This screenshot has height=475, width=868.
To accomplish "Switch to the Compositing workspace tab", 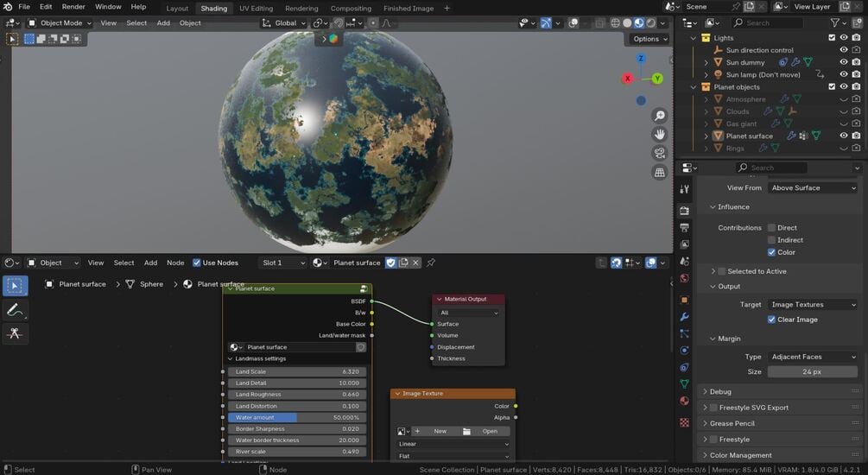I will pos(351,9).
